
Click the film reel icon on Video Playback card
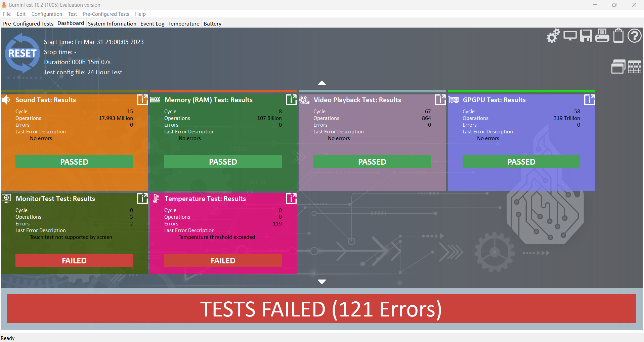point(304,100)
